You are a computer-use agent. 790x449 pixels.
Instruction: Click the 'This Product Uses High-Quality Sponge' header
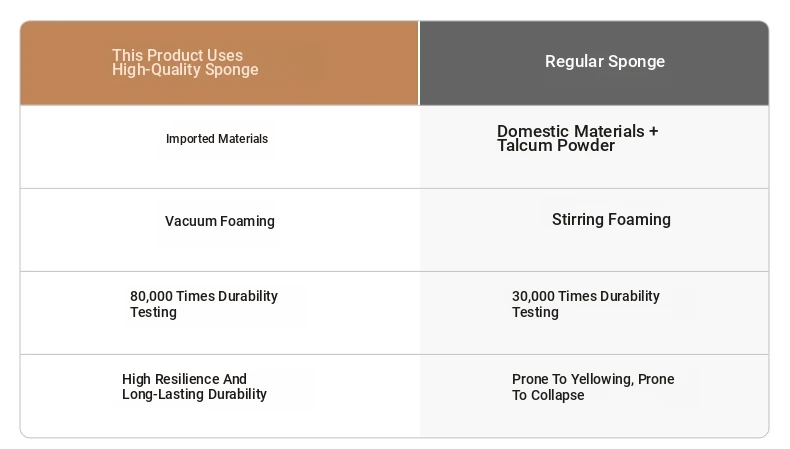185,63
